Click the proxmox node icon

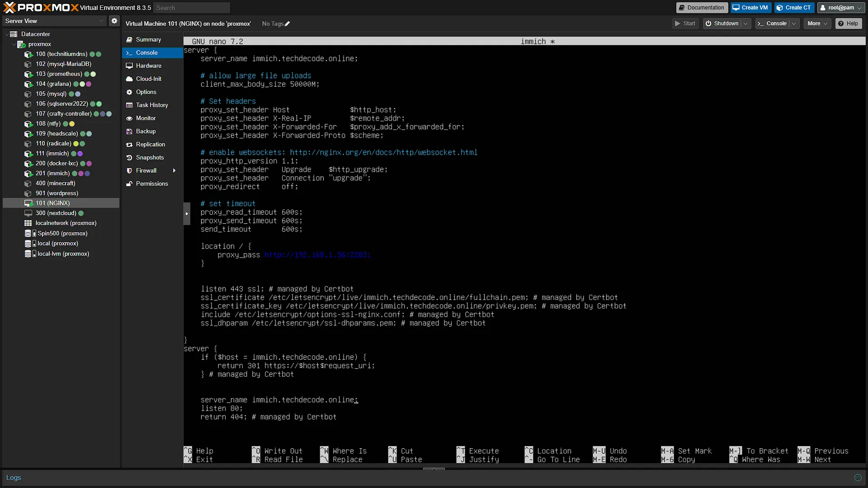(21, 44)
